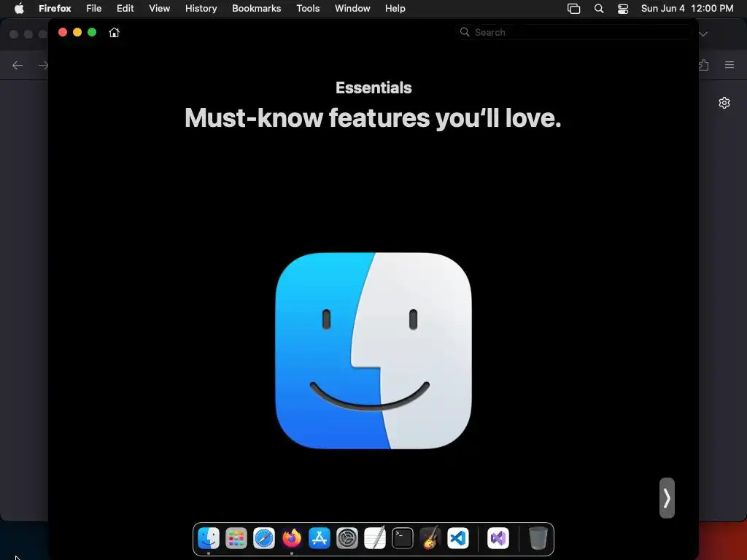Open System Preferences from the Dock
747x560 pixels.
click(x=347, y=539)
